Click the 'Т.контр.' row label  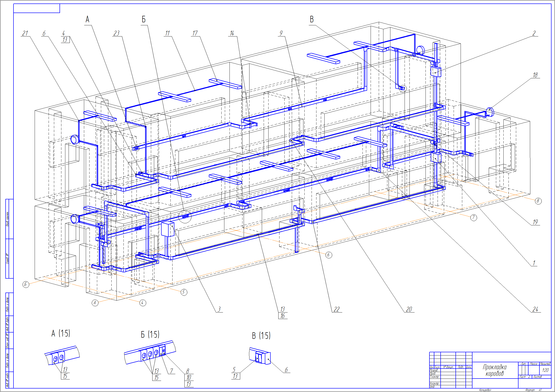pyautogui.click(x=434, y=377)
